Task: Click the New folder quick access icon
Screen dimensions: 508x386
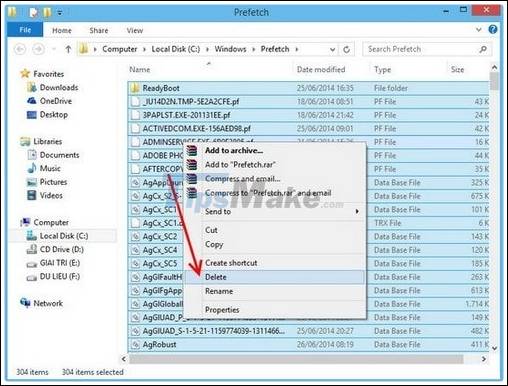Action: (x=47, y=13)
